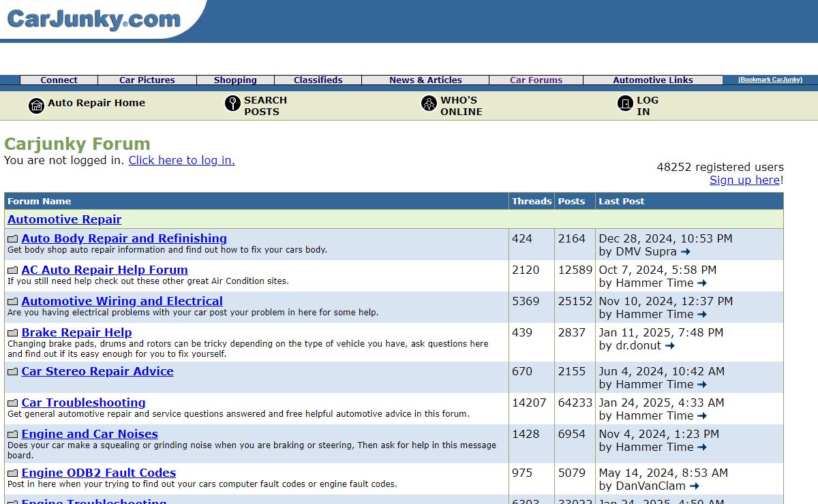This screenshot has height=504, width=818.
Task: Open Car Stereo Repair Advice forum
Action: click(97, 371)
